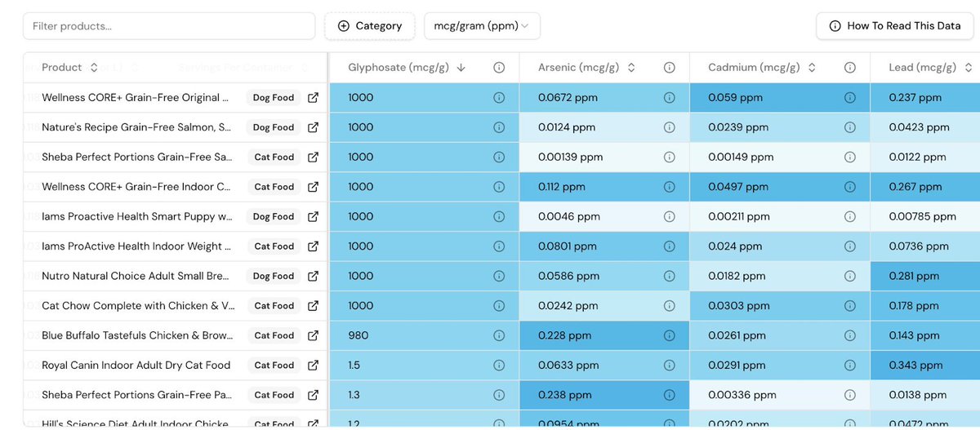Show info for 0.059 ppm cadmium value
This screenshot has width=980, height=430.
point(849,98)
